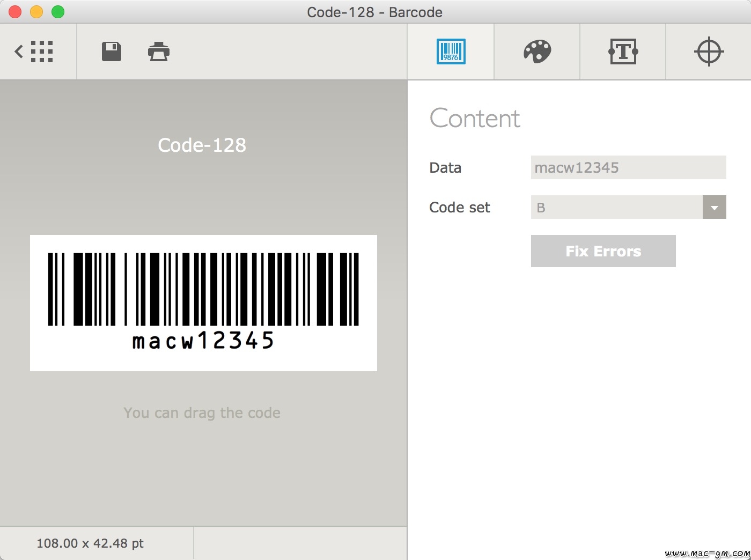Open the Content barcode tab
The height and width of the screenshot is (560, 751).
(451, 51)
